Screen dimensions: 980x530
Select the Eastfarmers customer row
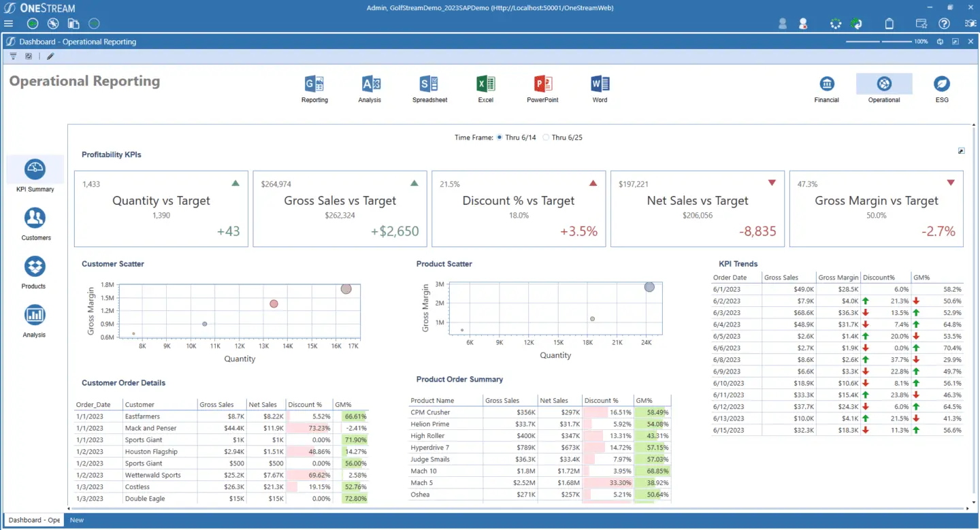point(222,416)
